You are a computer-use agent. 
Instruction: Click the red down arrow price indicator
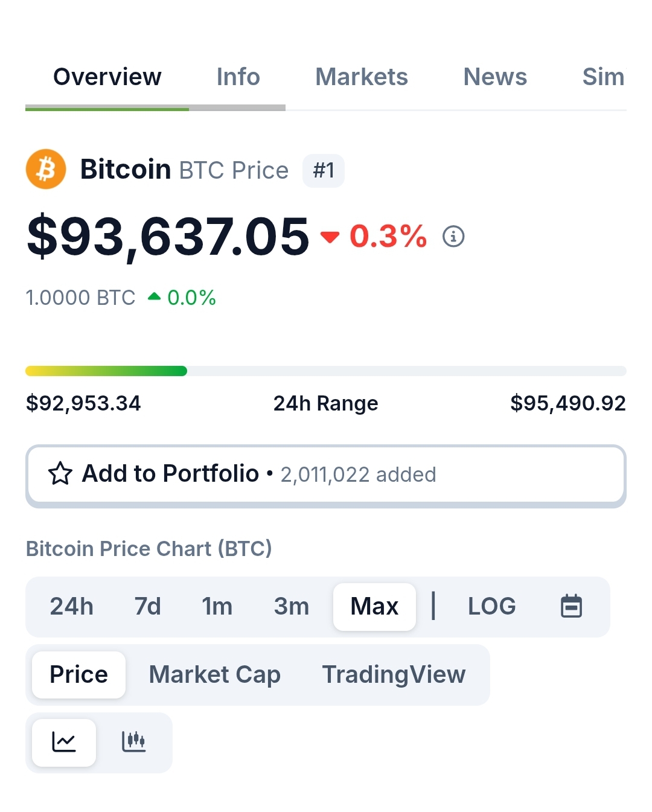330,237
